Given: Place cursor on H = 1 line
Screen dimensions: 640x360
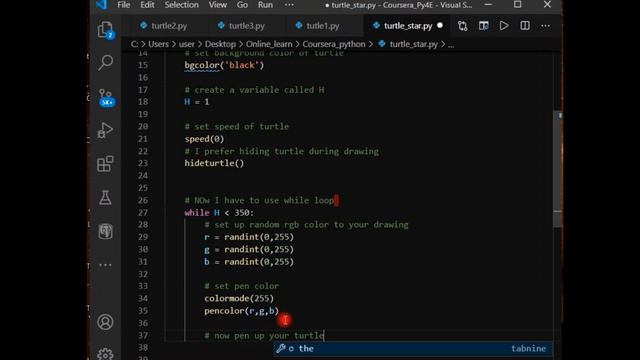Looking at the screenshot, I should click(197, 102).
